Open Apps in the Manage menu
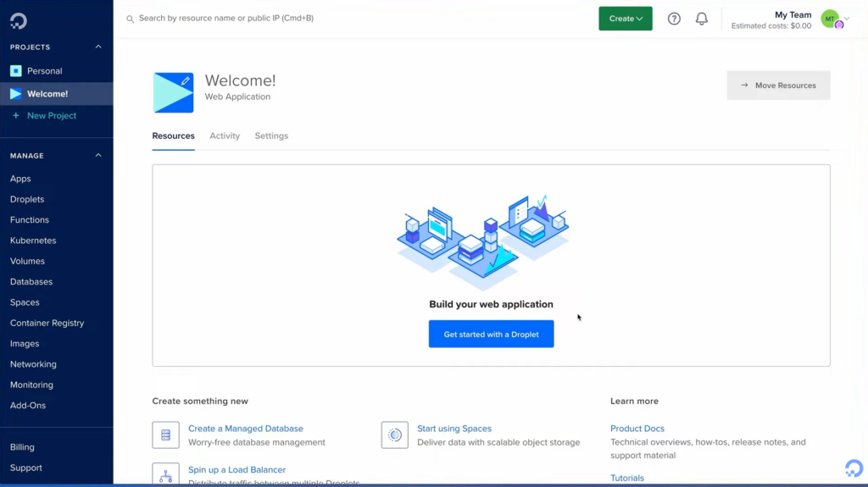Viewport: 868px width, 487px height. click(20, 179)
